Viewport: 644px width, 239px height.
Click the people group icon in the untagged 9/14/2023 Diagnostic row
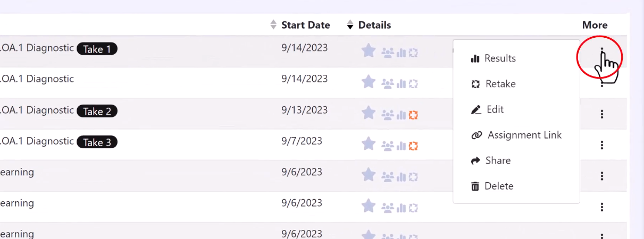pos(388,84)
